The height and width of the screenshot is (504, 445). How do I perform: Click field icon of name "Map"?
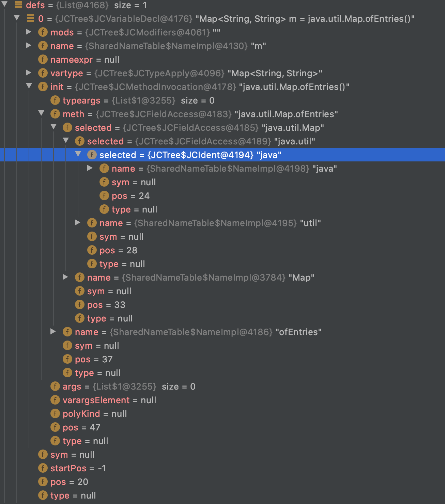(80, 277)
